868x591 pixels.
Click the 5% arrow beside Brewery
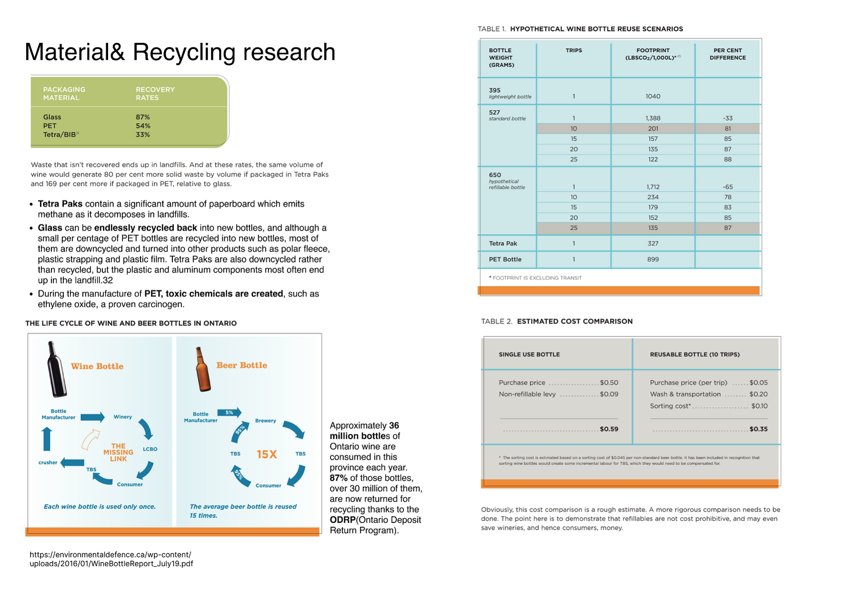click(229, 413)
